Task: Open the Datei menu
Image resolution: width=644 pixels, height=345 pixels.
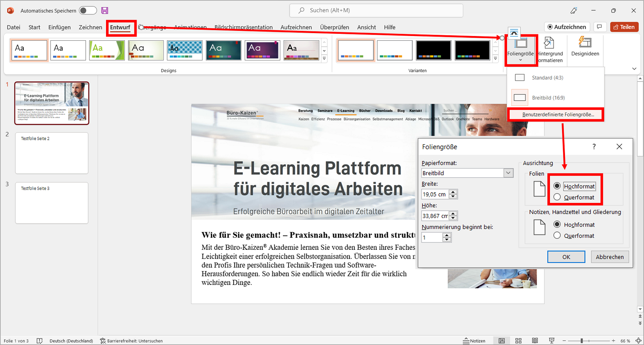Action: coord(13,27)
